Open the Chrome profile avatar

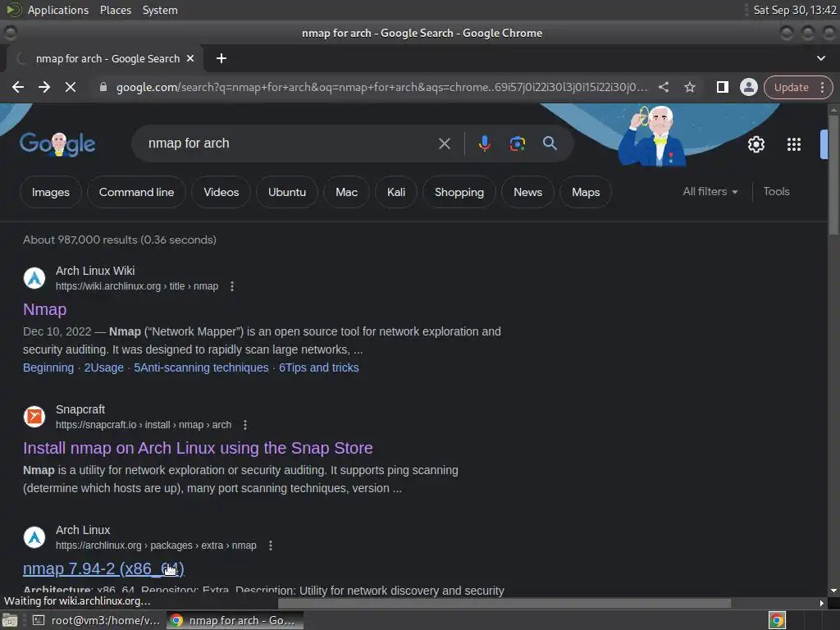pyautogui.click(x=748, y=87)
